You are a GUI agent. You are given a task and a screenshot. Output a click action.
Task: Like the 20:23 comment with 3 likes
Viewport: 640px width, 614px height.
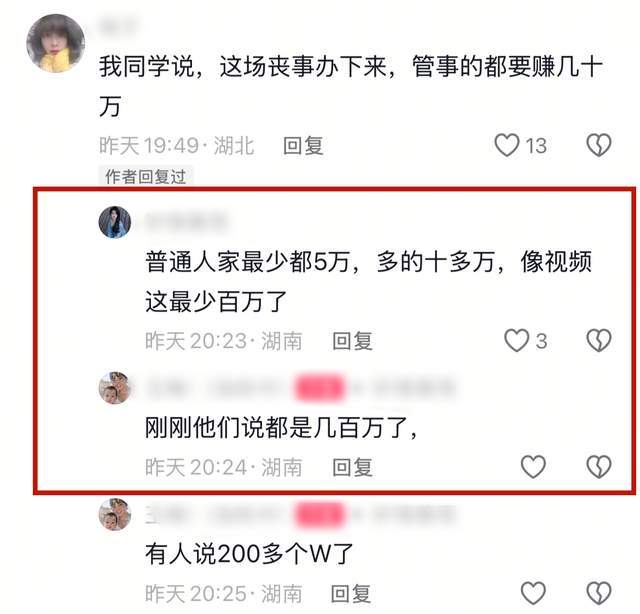[517, 340]
